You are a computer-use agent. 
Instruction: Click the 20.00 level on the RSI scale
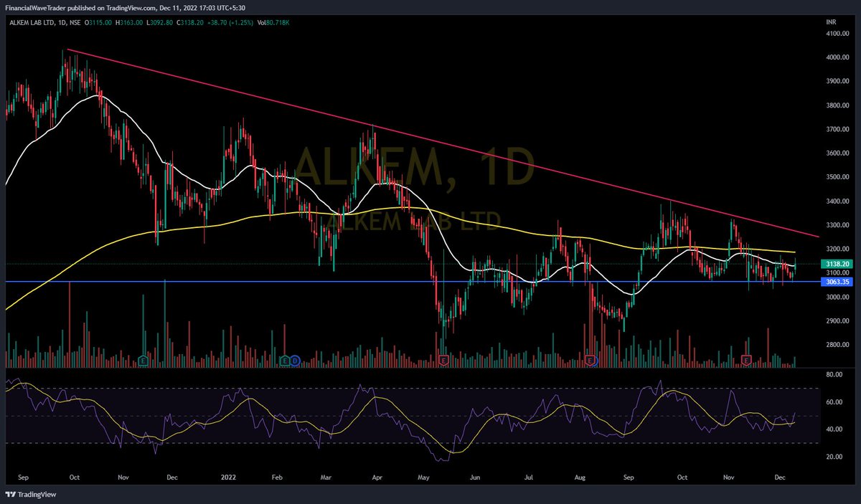point(834,457)
